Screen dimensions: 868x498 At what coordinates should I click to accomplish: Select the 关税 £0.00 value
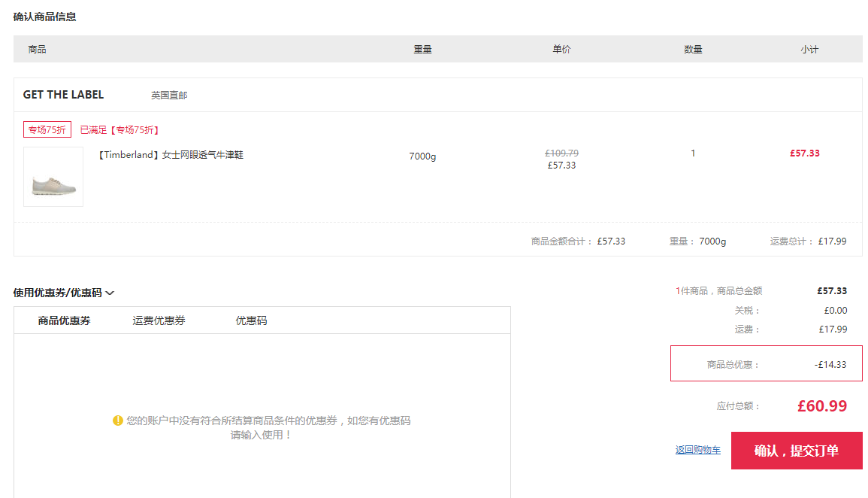pos(836,311)
